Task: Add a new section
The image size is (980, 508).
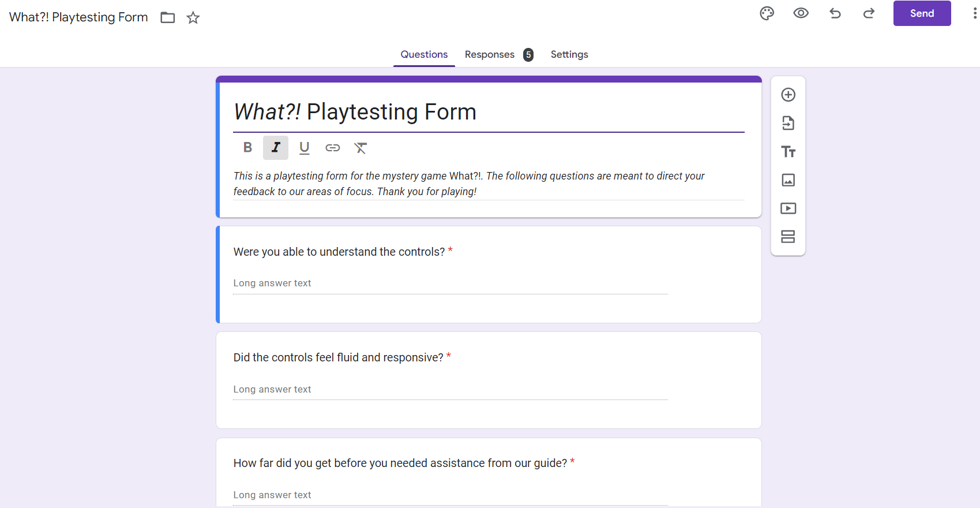Action: tap(788, 237)
